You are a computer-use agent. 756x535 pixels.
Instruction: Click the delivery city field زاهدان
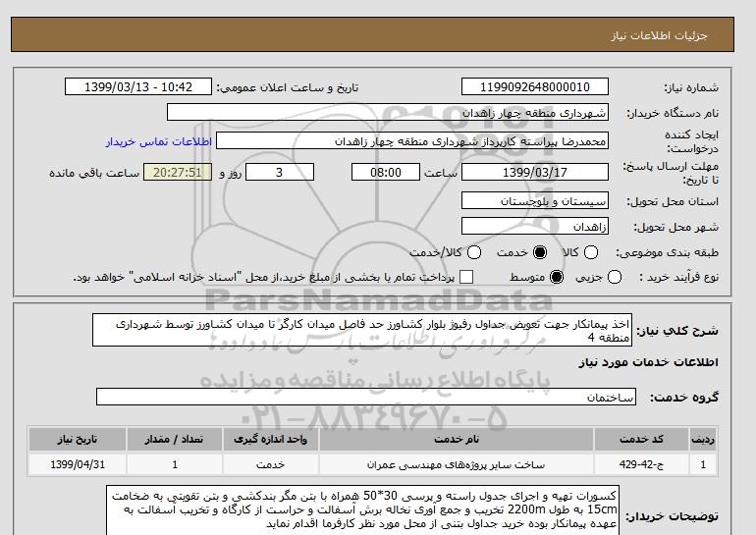pyautogui.click(x=535, y=227)
